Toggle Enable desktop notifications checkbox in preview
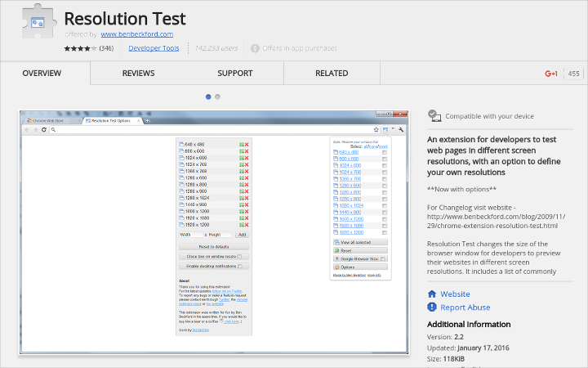Screen dimensions: 588x368 240,267
